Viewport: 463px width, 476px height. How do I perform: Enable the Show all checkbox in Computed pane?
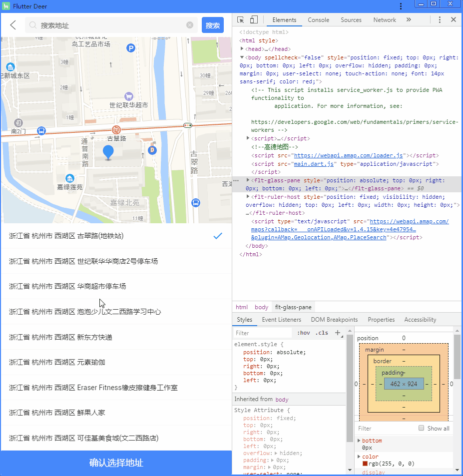coord(420,428)
